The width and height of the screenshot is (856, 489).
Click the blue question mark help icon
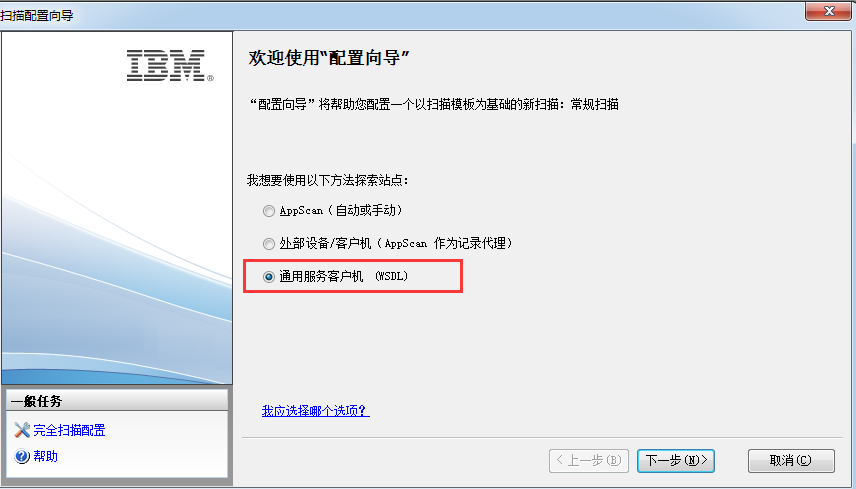coord(22,456)
